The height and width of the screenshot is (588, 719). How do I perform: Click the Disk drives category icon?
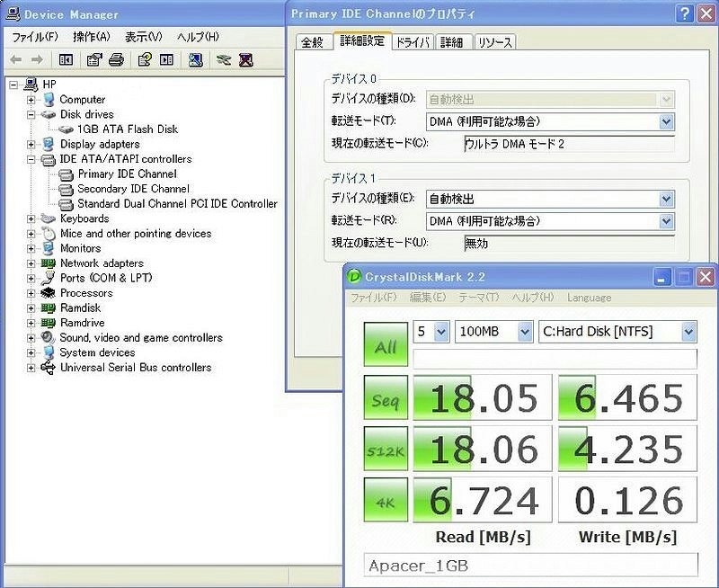[49, 114]
